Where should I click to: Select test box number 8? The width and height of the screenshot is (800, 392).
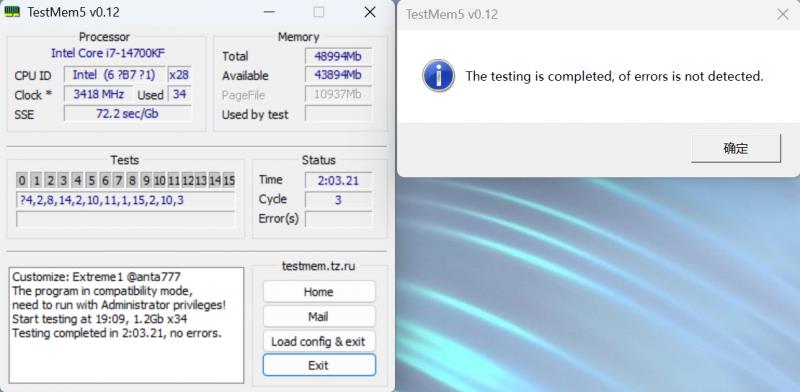133,180
